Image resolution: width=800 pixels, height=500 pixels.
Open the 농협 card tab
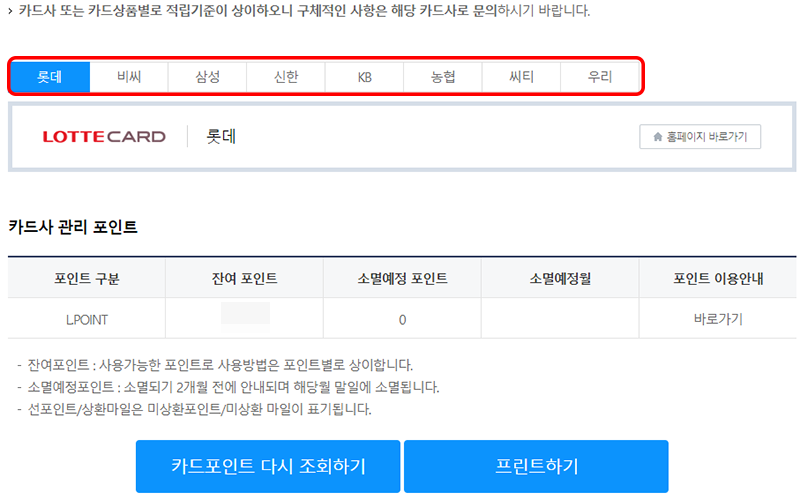tap(443, 77)
